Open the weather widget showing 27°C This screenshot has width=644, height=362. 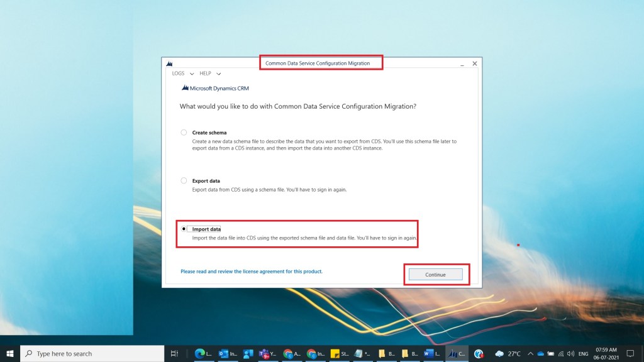(x=508, y=354)
